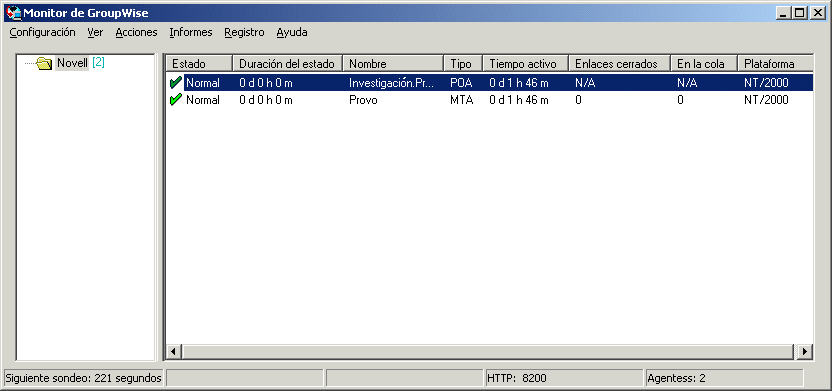Image resolution: width=832 pixels, height=391 pixels.
Task: Click 0 d 0 h 0 m in Provo row
Action: 266,100
